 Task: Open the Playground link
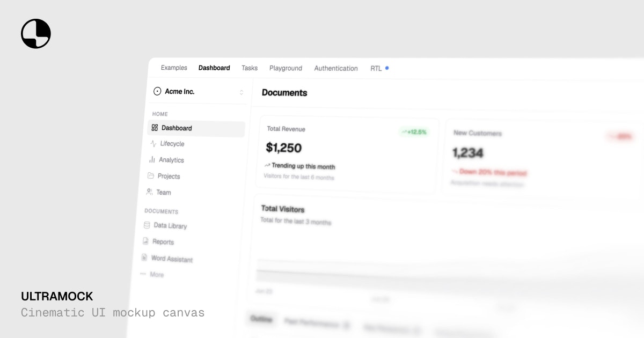pos(286,68)
